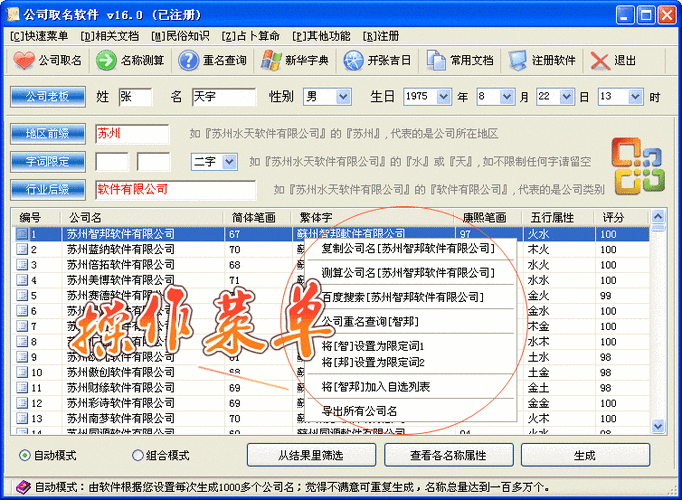Select 自动模式 radio button
682x500 pixels.
[25, 455]
